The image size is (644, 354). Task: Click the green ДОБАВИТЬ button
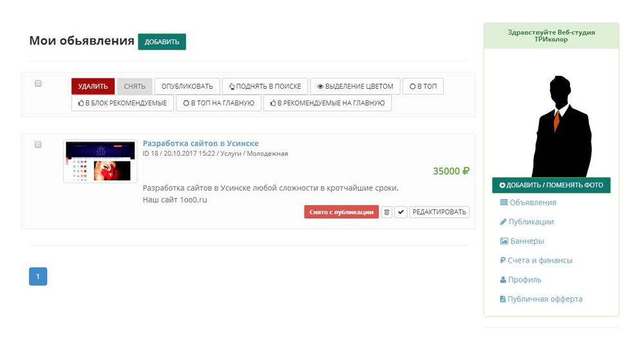(162, 42)
